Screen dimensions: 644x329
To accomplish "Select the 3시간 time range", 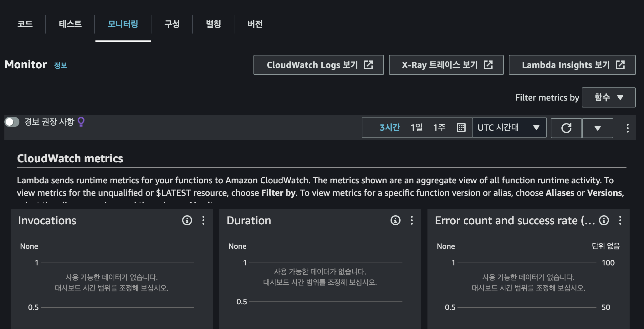I will coord(390,128).
